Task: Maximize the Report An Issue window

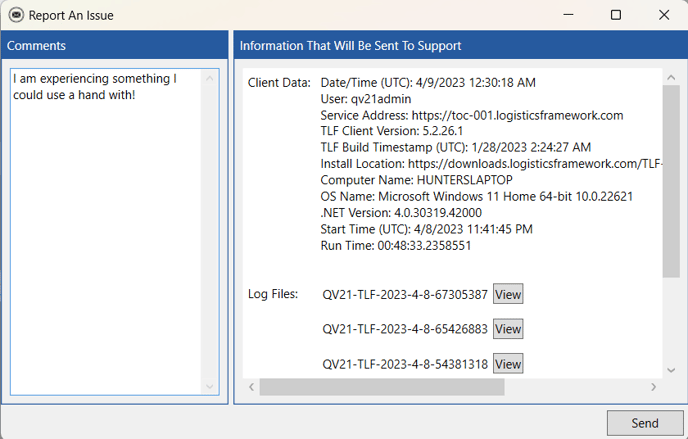Action: click(616, 15)
